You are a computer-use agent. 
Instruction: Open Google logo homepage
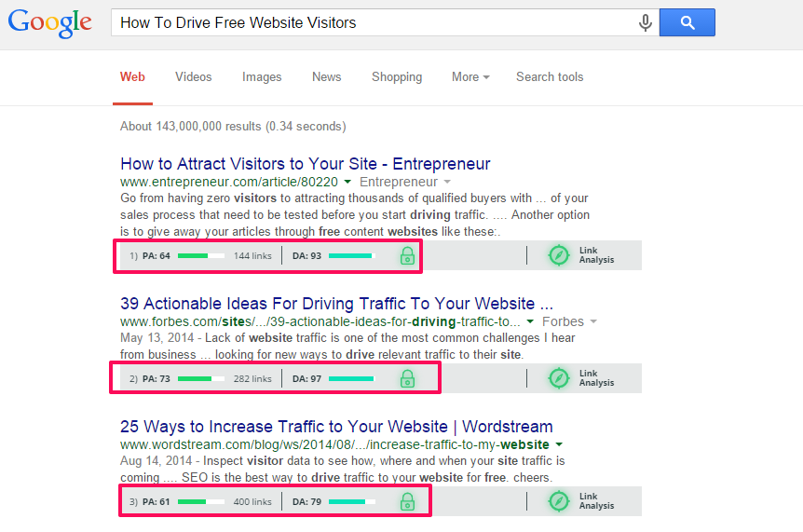pyautogui.click(x=49, y=23)
